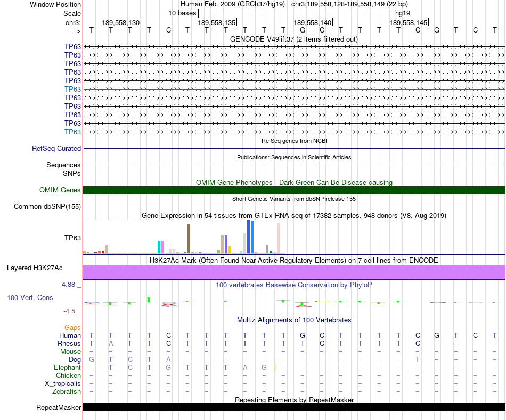
Task: Click the 10 bases scale bar
Action: point(295,13)
